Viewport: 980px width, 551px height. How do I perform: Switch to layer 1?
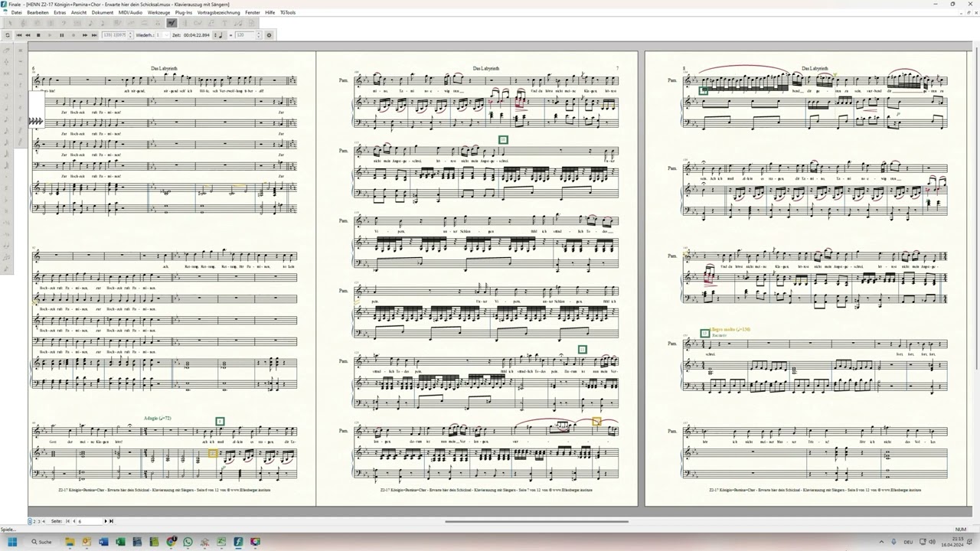point(30,521)
